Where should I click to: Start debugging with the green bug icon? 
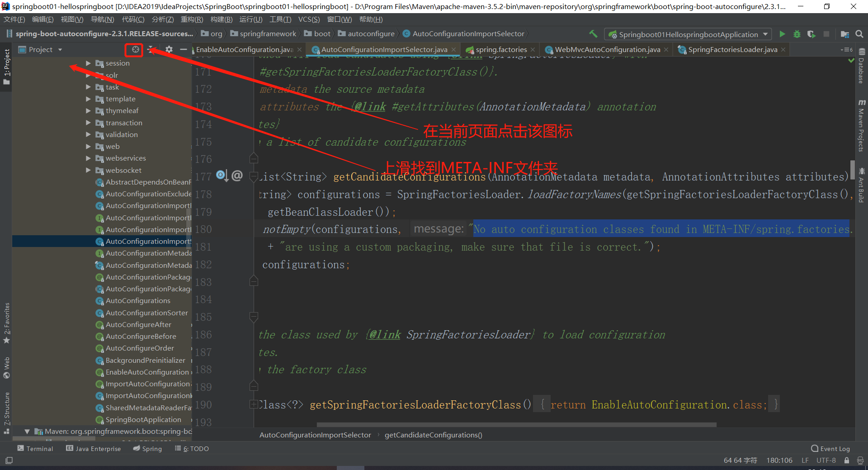[797, 34]
